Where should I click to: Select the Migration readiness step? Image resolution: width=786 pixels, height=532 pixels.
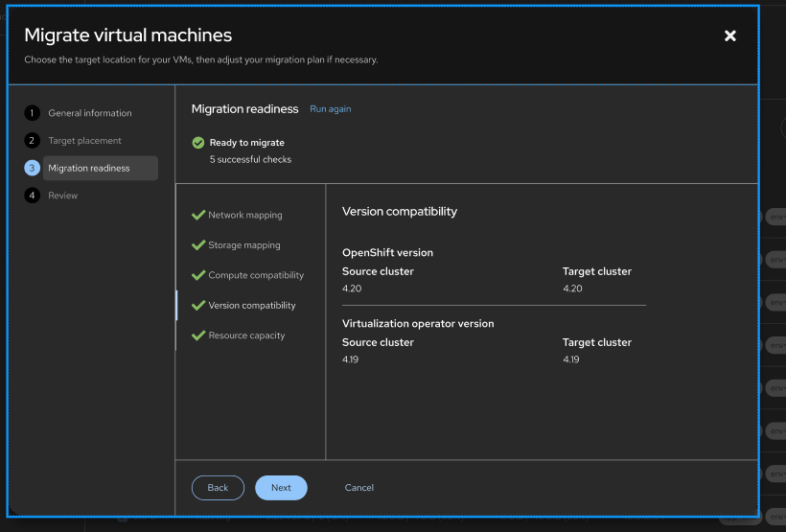89,169
